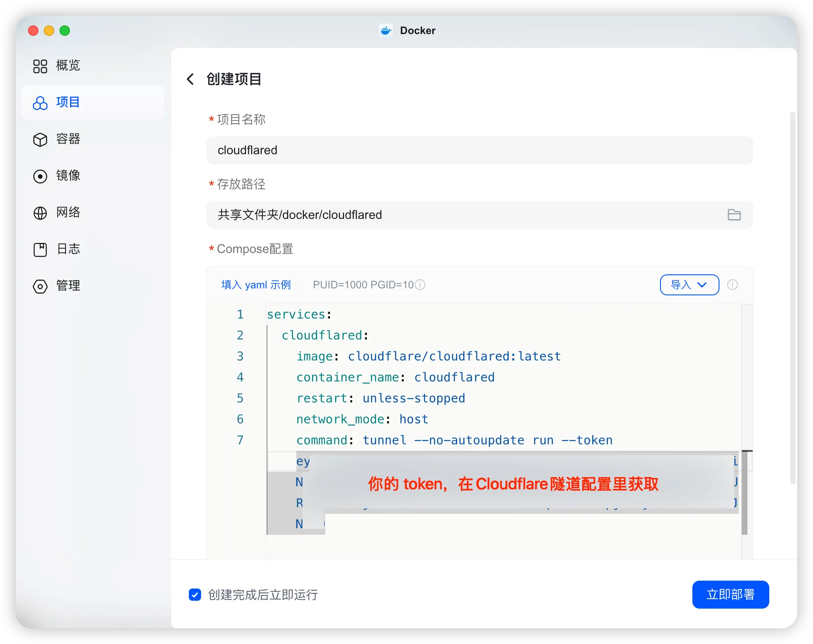
Task: Click the 立即部署 deploy button
Action: (x=730, y=594)
